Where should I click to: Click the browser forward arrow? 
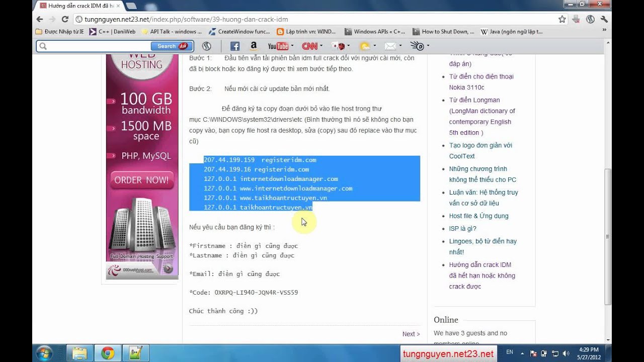click(52, 19)
